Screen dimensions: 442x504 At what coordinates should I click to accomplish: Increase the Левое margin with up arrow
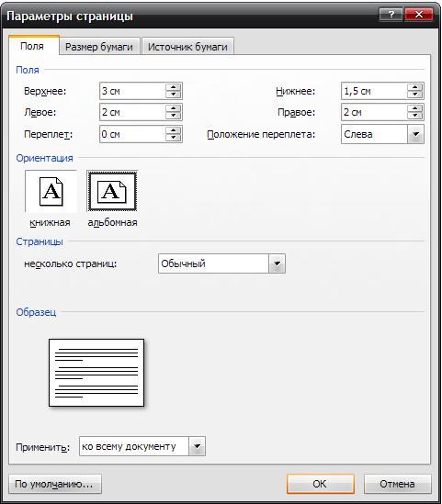coord(174,108)
